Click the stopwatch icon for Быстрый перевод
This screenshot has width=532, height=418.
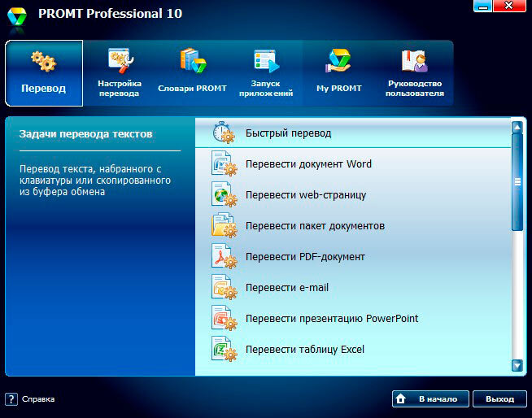224,133
